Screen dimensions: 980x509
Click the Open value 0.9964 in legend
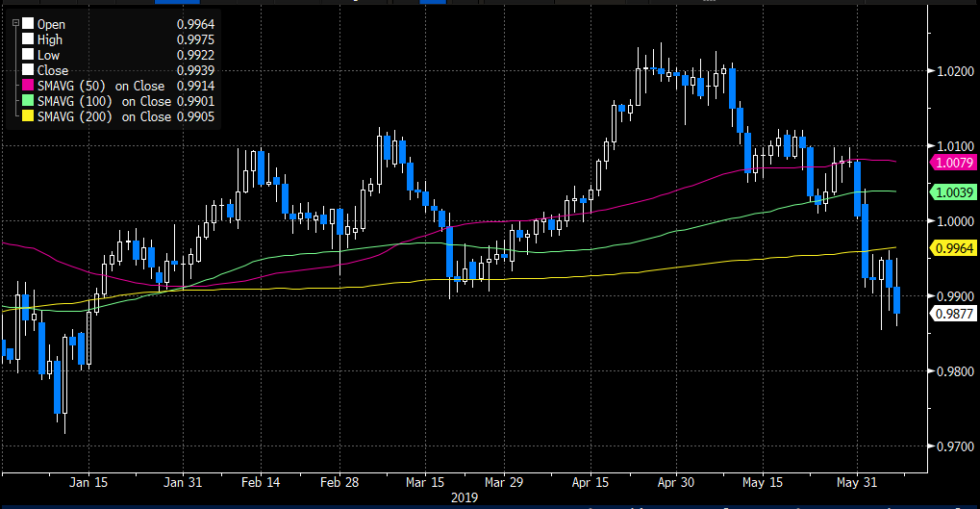pyautogui.click(x=195, y=24)
